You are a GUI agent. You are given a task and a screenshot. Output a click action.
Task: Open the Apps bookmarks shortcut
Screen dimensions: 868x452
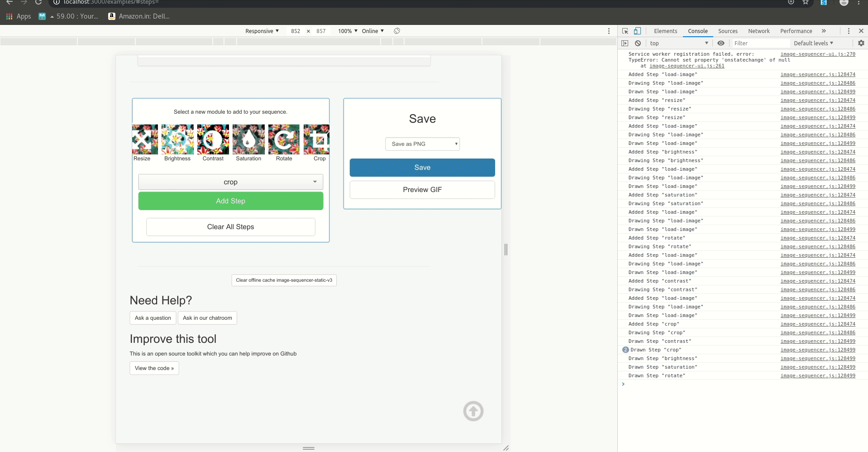[19, 16]
